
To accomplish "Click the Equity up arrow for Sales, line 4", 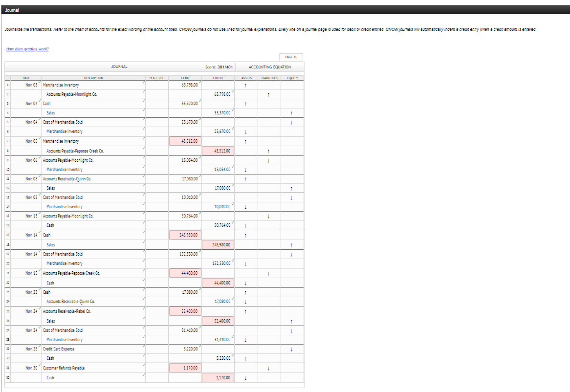I will [291, 113].
